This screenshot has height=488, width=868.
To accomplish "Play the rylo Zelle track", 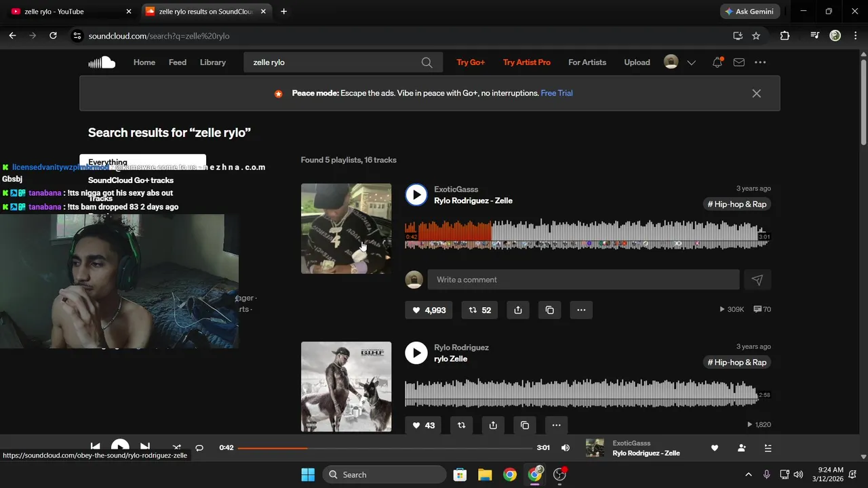I will coord(416,353).
